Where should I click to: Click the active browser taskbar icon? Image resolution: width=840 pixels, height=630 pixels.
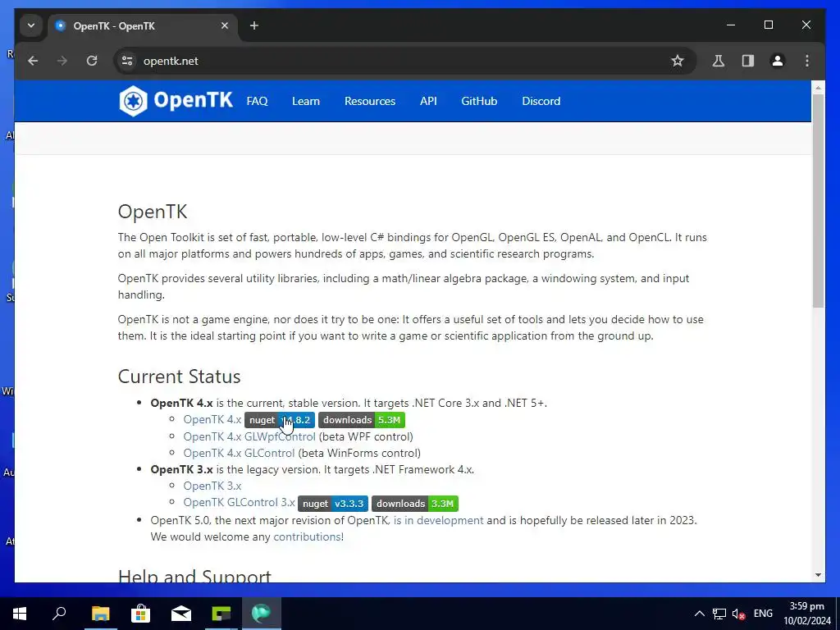(262, 614)
